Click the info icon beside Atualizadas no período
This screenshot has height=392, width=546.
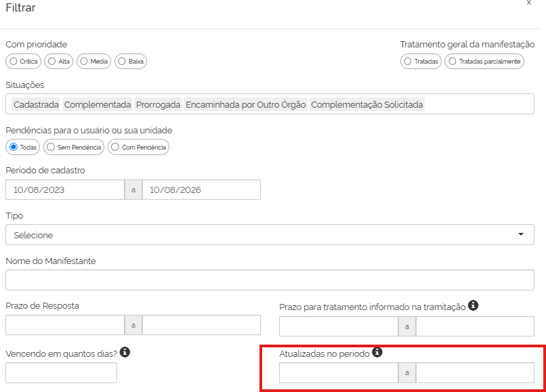377,352
